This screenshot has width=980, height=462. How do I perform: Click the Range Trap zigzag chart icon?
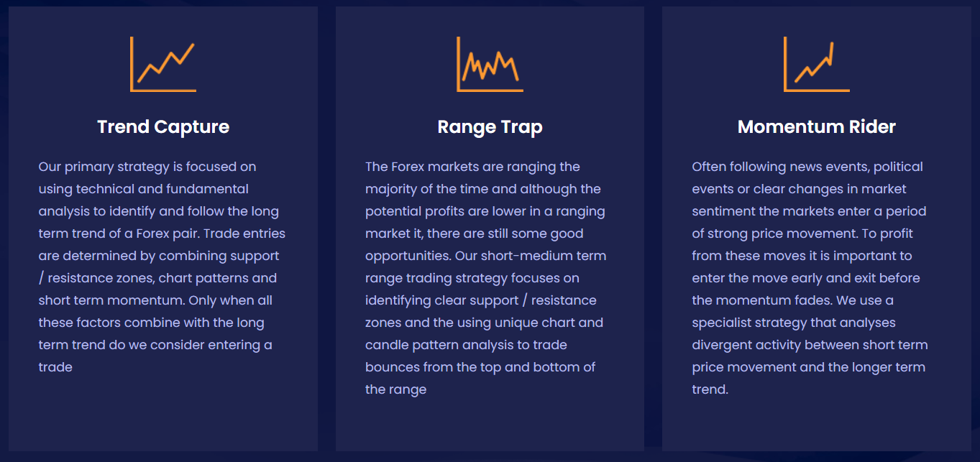[490, 64]
